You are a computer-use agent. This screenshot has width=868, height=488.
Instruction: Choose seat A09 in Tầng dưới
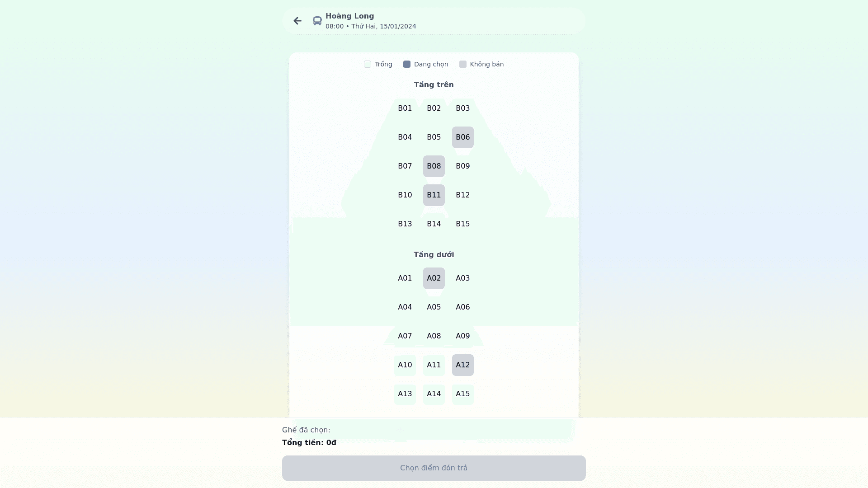point(462,336)
